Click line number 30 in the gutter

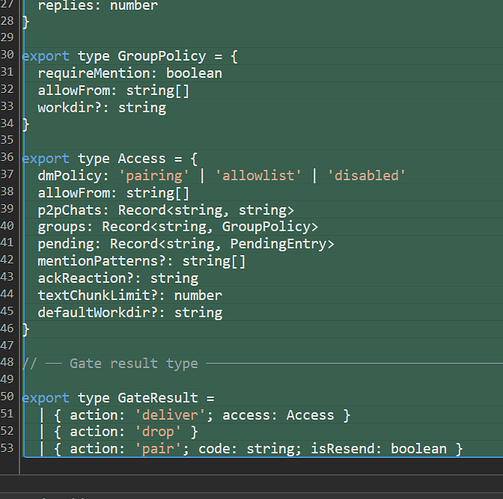pos(7,55)
